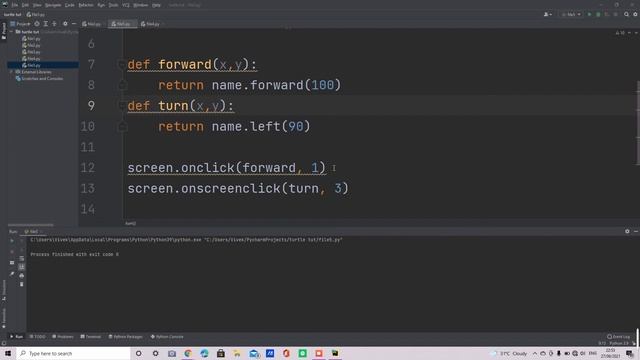Screen dimensions: 640x360
Task: Open Chrome from the taskbar
Action: click(188, 353)
